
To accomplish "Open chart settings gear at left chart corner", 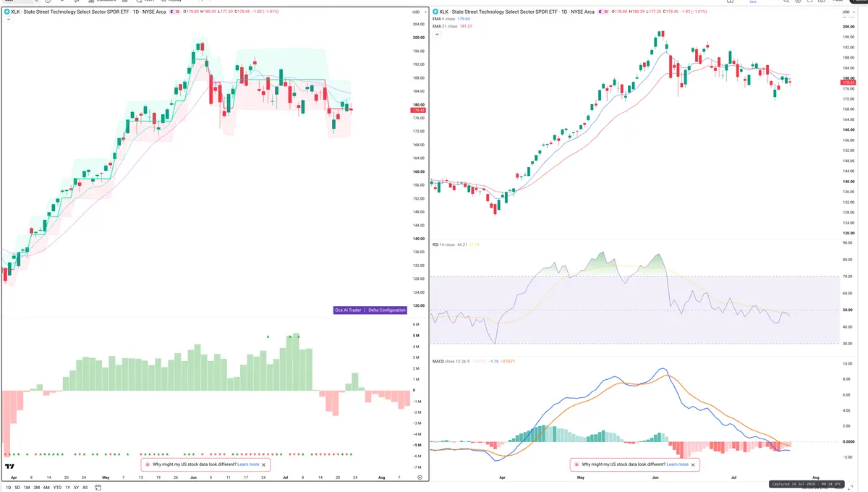I will point(420,477).
